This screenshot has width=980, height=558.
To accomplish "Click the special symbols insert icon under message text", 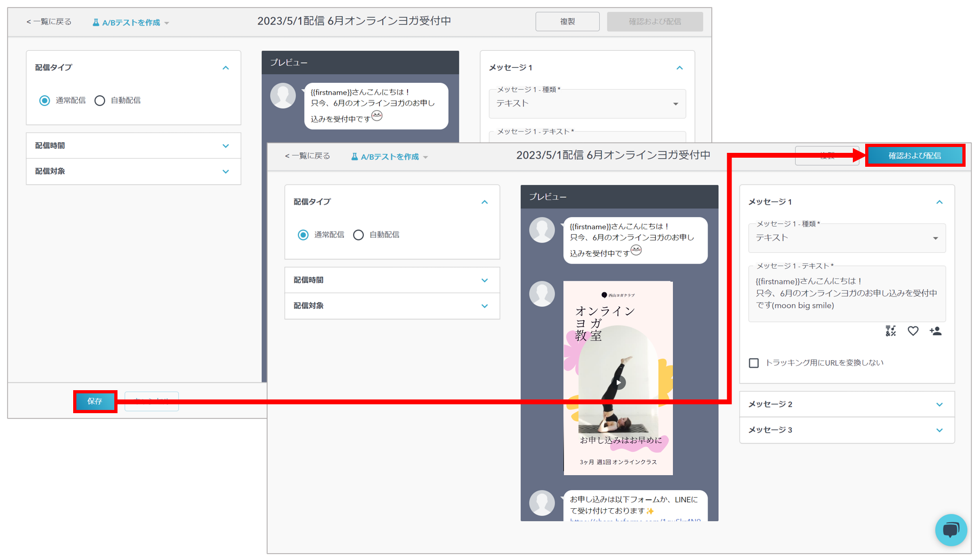I will click(x=890, y=331).
